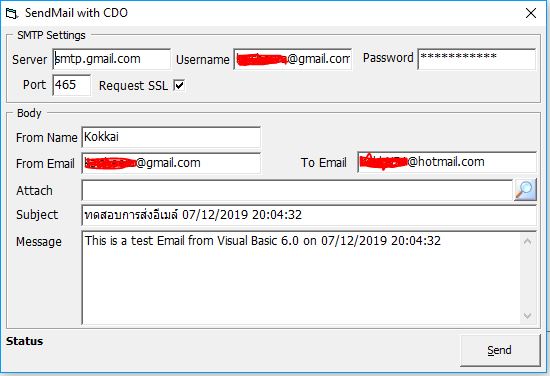This screenshot has width=550, height=376.
Task: Click the bold Status label
Action: coord(25,341)
